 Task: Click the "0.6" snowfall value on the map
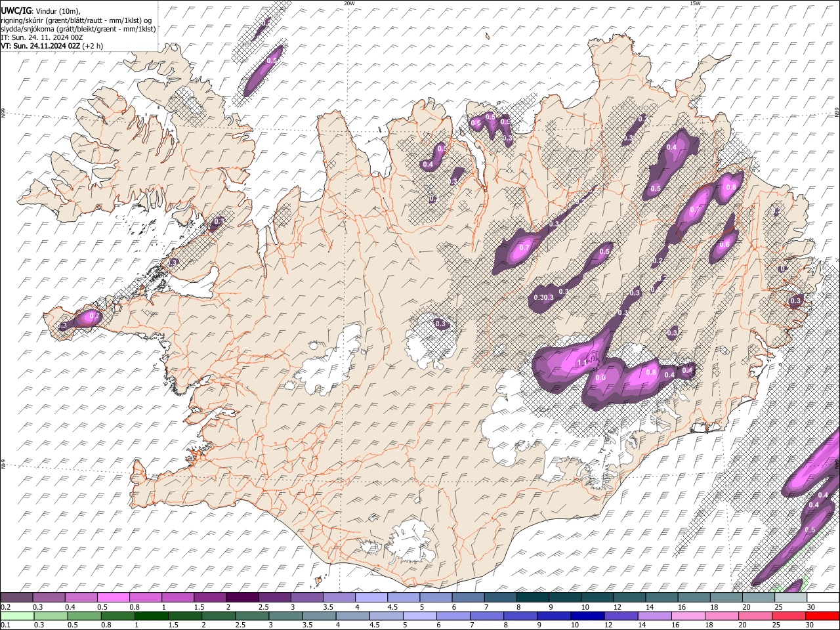pos(724,245)
